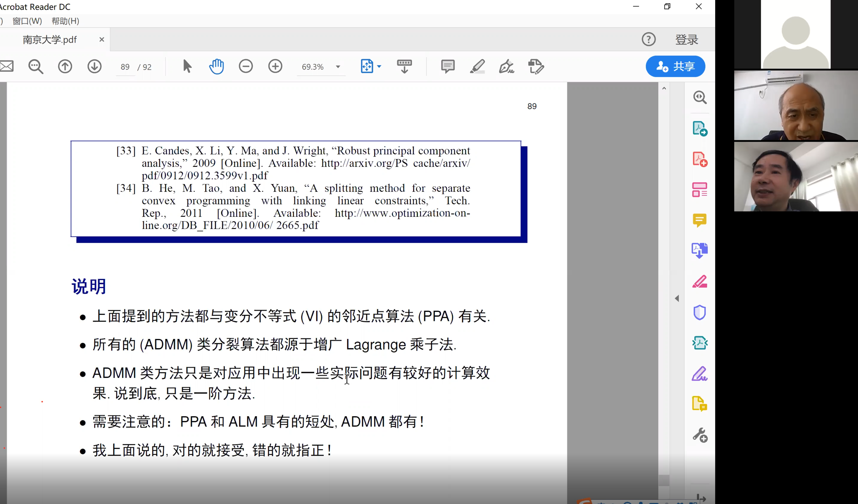The height and width of the screenshot is (504, 858).
Task: Close the 南京大学.pdf tab
Action: coord(101,40)
